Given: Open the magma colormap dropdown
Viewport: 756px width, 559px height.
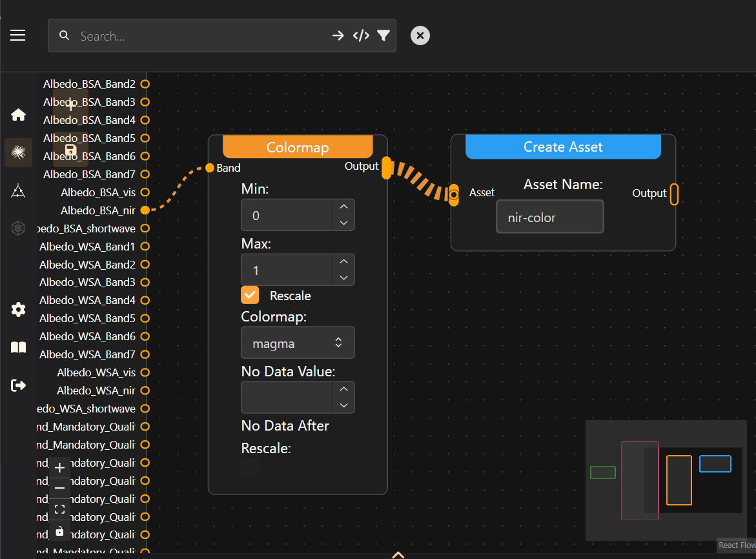Looking at the screenshot, I should click(298, 343).
